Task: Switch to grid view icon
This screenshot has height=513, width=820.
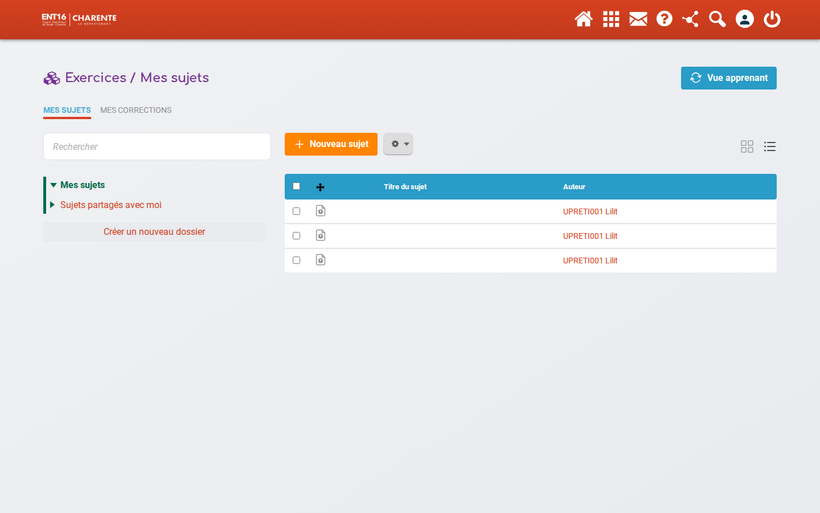Action: click(x=747, y=146)
